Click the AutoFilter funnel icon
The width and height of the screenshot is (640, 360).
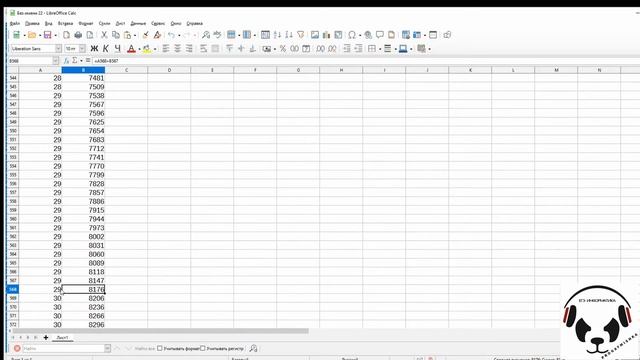click(x=301, y=35)
